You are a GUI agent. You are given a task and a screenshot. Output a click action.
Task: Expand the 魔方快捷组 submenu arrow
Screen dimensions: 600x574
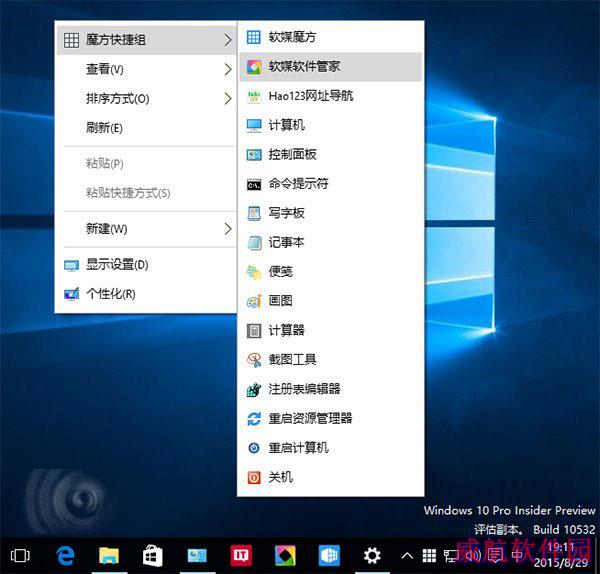coord(228,40)
